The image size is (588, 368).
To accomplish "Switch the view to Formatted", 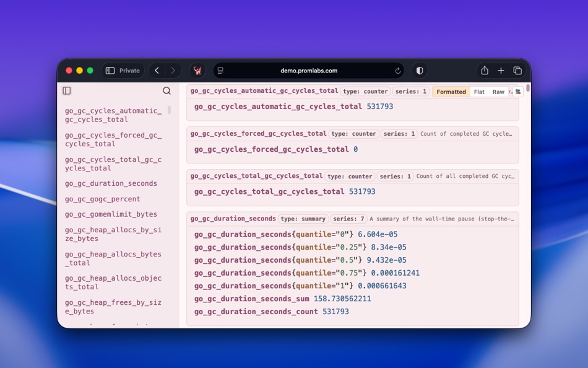I will [451, 91].
